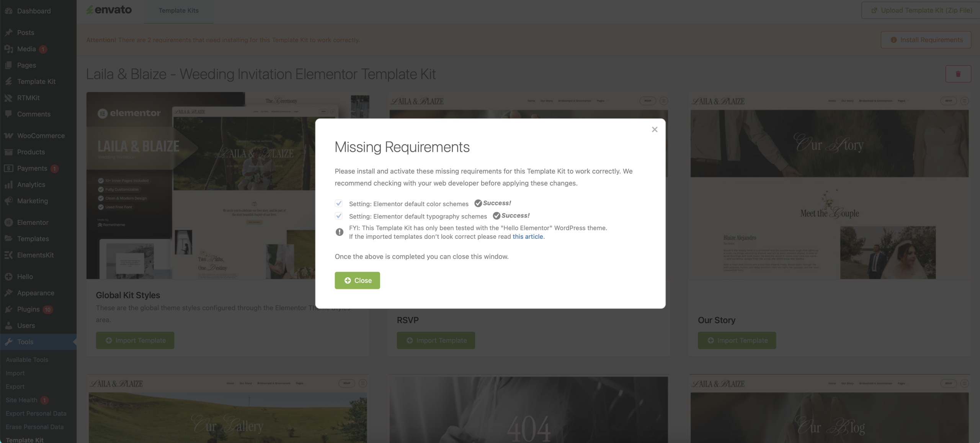
Task: Toggle Elementor default color schemes checkbox
Action: pos(339,203)
